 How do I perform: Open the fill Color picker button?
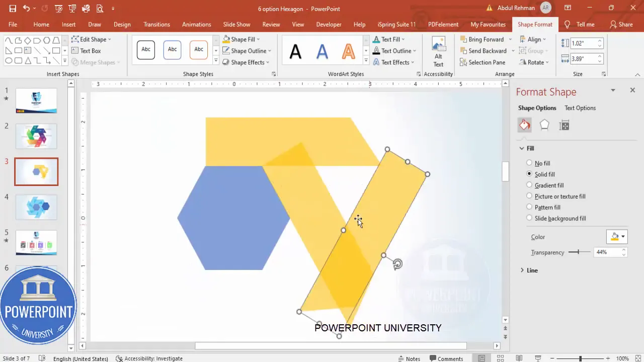617,237
